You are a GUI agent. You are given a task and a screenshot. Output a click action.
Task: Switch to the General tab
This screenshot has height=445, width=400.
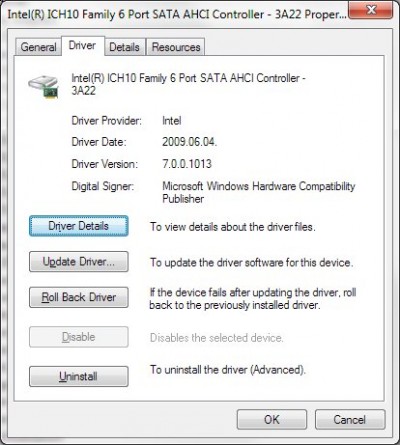[38, 47]
